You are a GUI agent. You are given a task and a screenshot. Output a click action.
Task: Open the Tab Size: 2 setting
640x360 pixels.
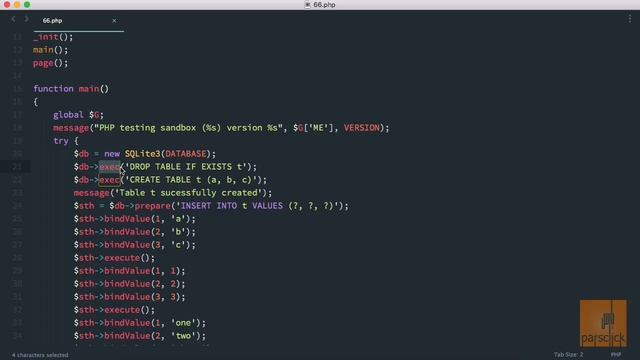click(x=568, y=354)
